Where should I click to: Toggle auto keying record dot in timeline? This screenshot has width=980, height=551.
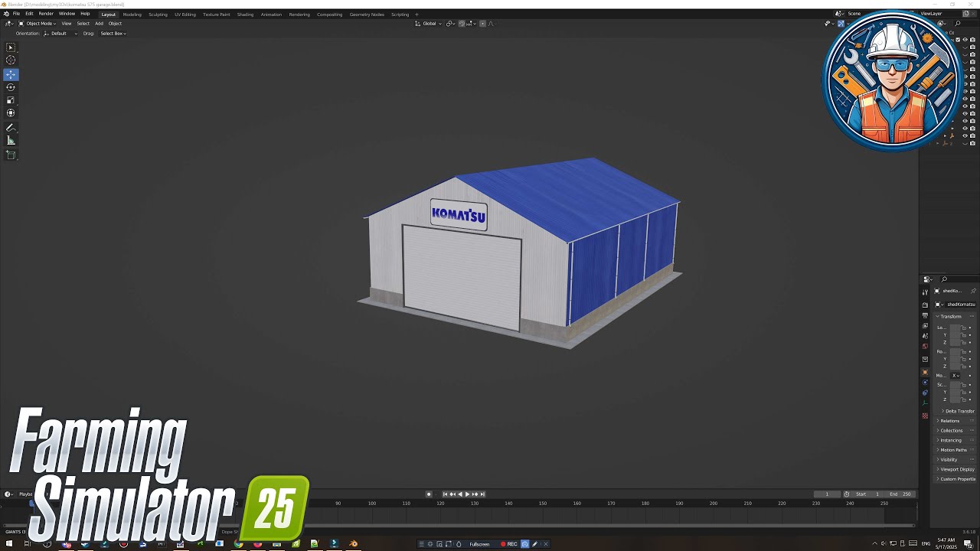pos(429,494)
